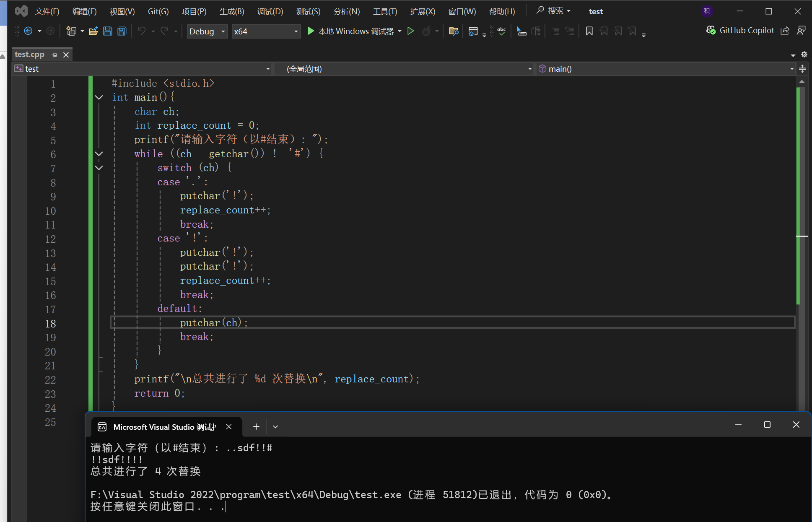Add a new tab in the console window
Screen dimensions: 812x522
click(256, 427)
